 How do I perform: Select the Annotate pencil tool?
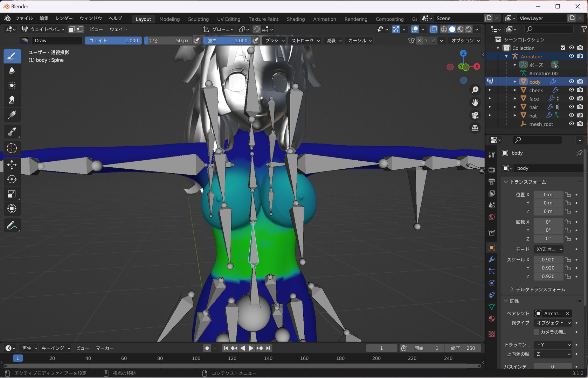point(12,226)
